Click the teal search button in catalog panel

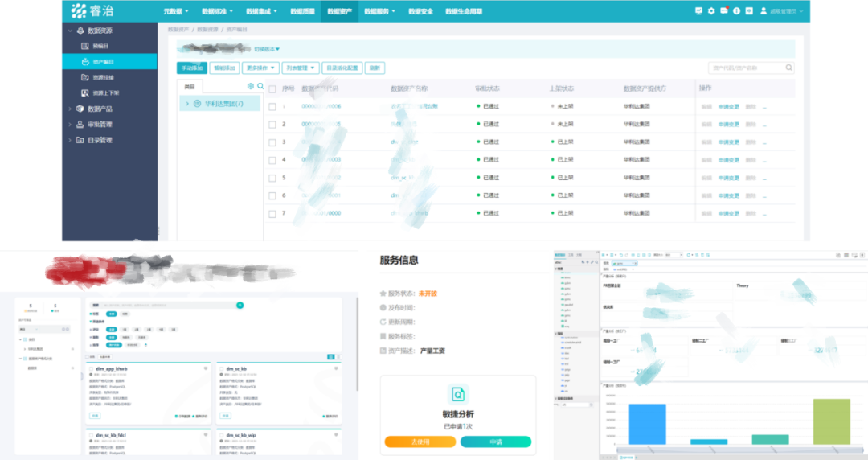tap(240, 306)
